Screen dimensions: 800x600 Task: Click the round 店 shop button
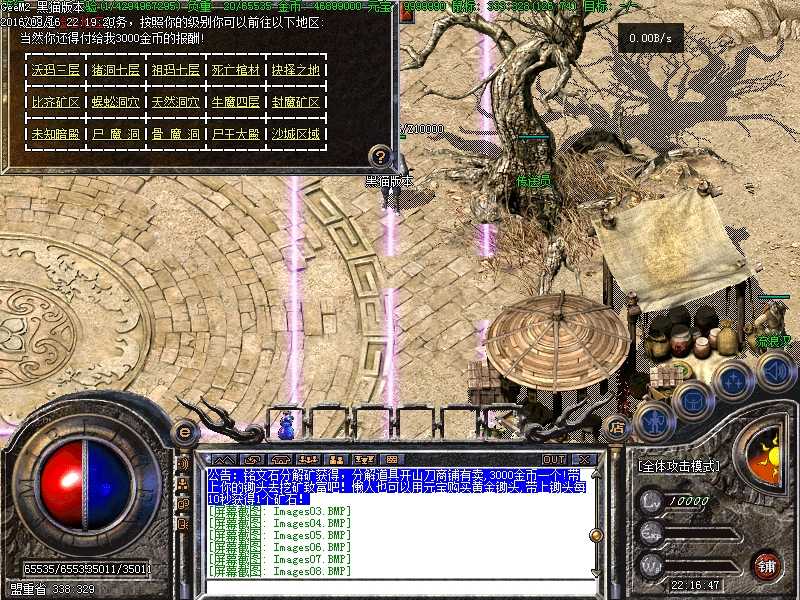tap(617, 427)
